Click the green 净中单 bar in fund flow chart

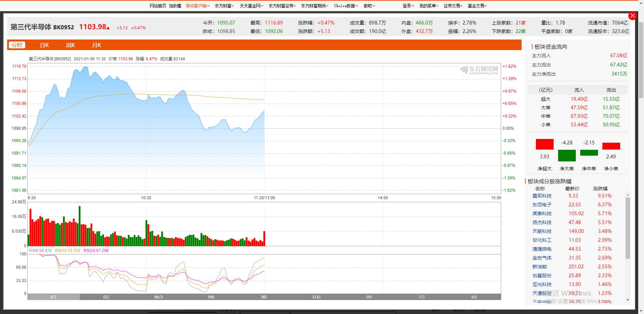pyautogui.click(x=589, y=153)
